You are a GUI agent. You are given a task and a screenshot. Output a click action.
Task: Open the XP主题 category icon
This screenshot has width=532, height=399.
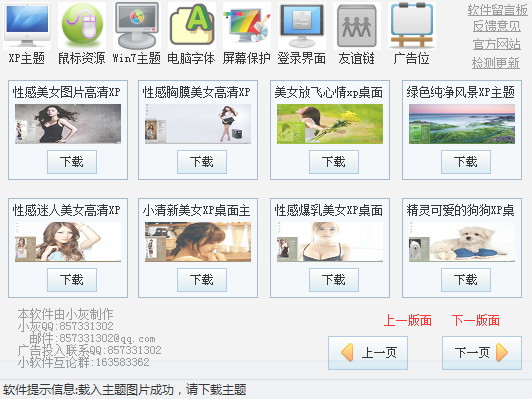[x=27, y=26]
